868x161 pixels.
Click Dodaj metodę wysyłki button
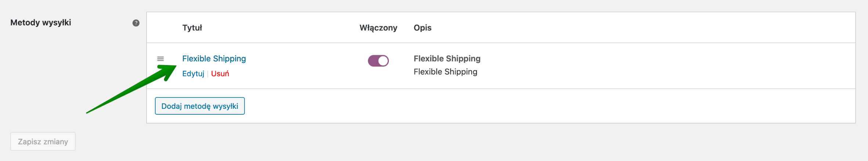coord(200,106)
